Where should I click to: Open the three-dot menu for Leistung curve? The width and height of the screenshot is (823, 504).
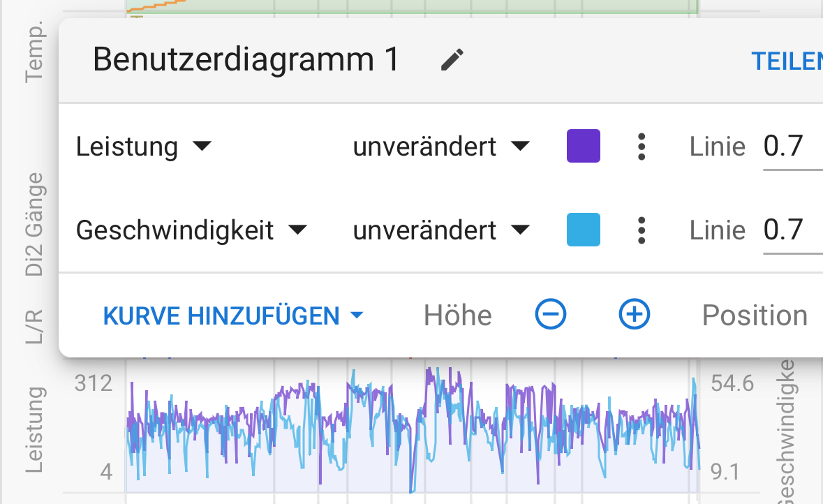point(642,147)
